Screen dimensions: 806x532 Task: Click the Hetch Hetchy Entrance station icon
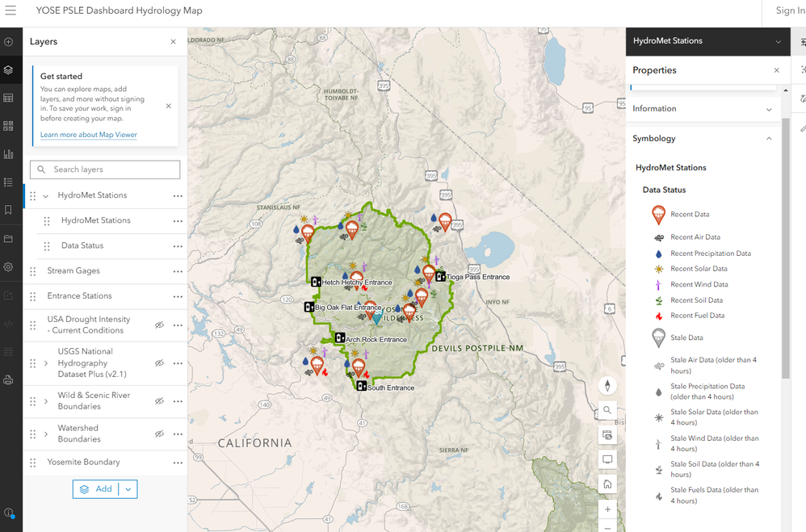point(316,282)
